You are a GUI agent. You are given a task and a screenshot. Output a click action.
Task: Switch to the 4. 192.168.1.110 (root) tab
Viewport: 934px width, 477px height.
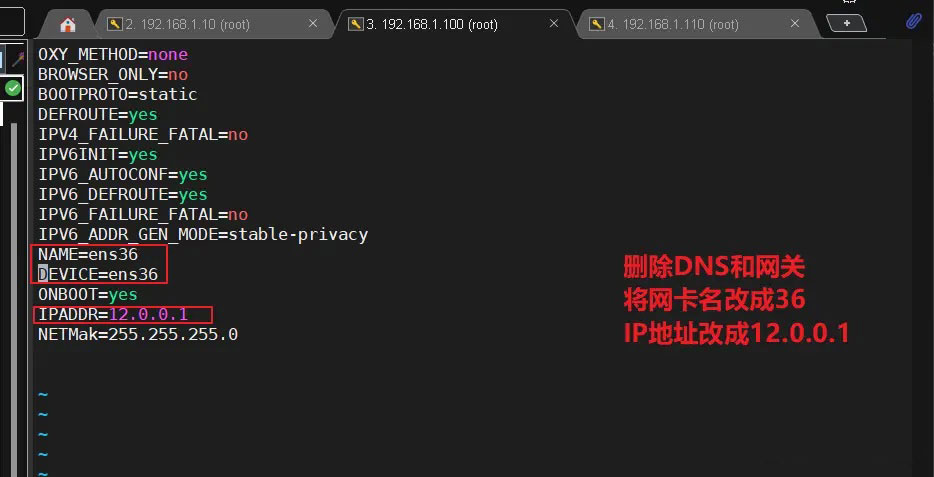coord(673,24)
